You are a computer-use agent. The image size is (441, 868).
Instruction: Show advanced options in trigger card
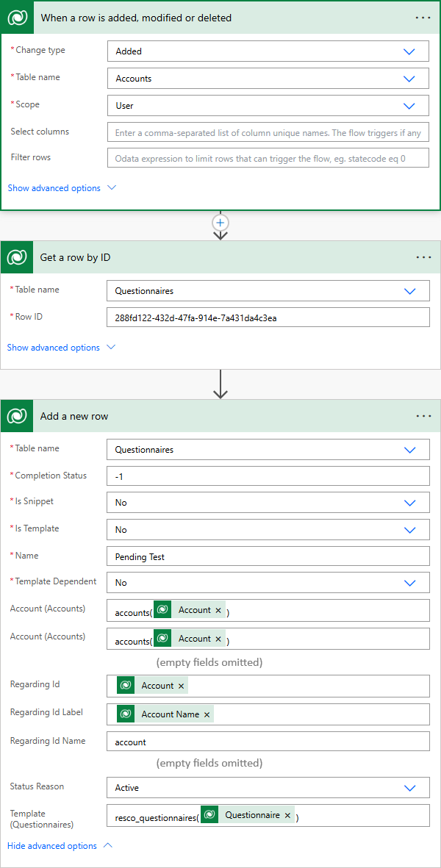tap(62, 188)
